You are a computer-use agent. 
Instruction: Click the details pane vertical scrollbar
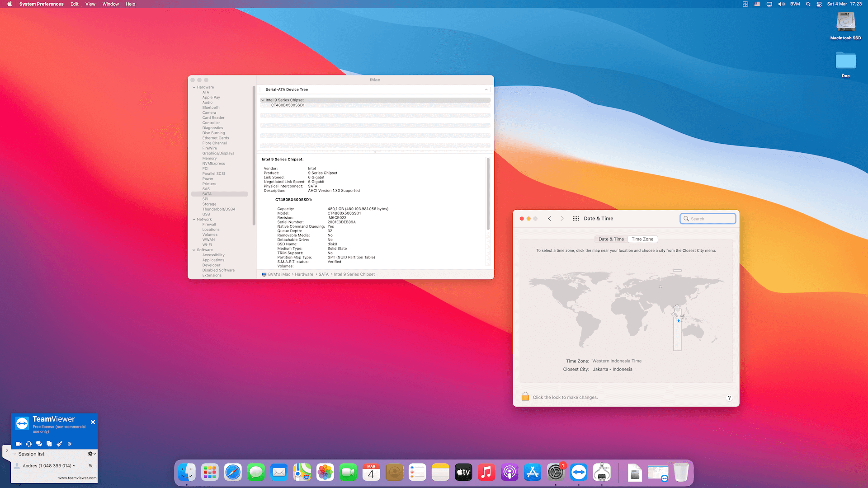pyautogui.click(x=488, y=194)
